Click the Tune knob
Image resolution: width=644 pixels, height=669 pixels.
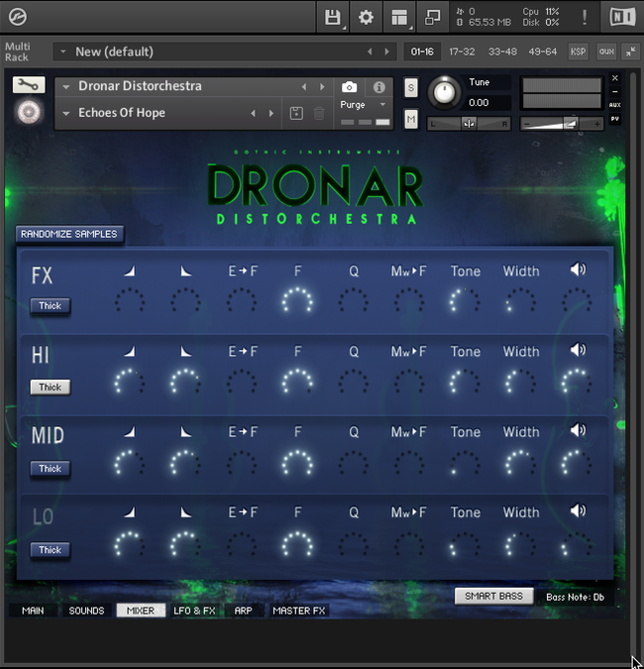444,92
